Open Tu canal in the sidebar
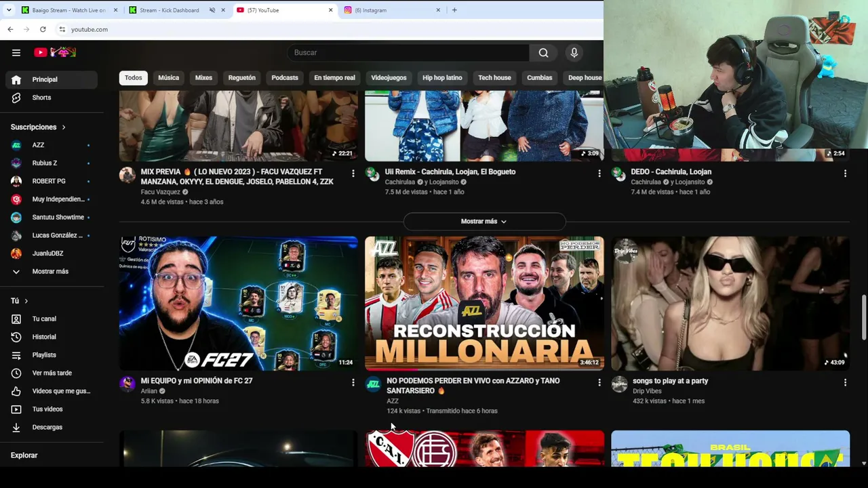Image resolution: width=868 pixels, height=488 pixels. click(52, 319)
